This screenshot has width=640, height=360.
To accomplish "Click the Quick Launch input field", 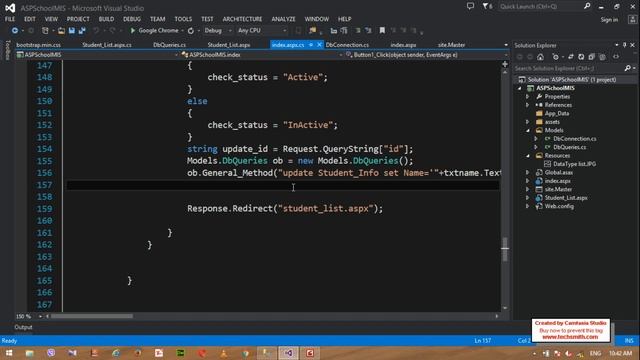I will [x=541, y=6].
